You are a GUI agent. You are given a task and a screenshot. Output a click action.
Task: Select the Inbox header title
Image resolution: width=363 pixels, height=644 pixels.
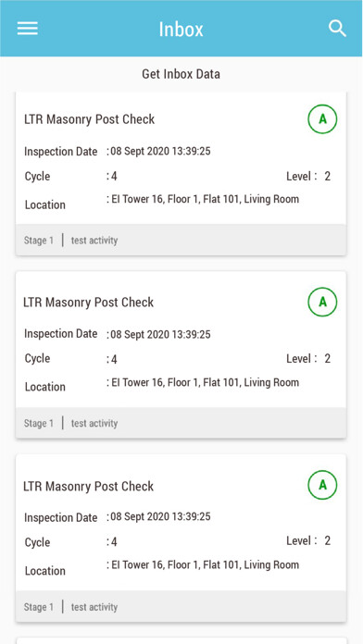click(181, 30)
